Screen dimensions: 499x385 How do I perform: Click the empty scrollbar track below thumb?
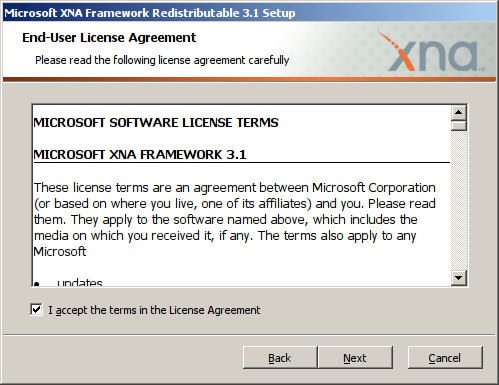point(459,200)
